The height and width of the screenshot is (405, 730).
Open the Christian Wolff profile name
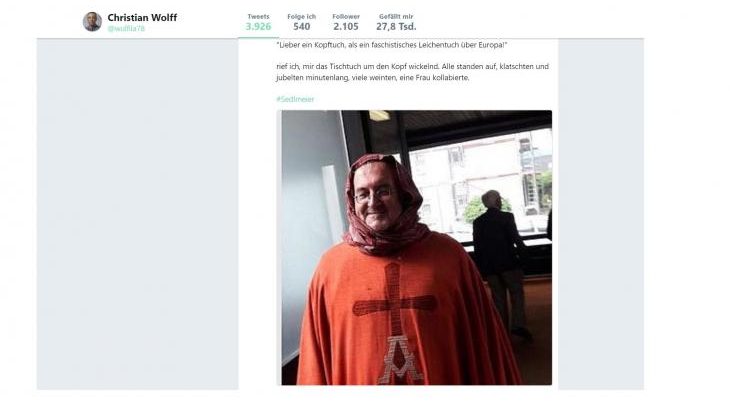[x=142, y=18]
